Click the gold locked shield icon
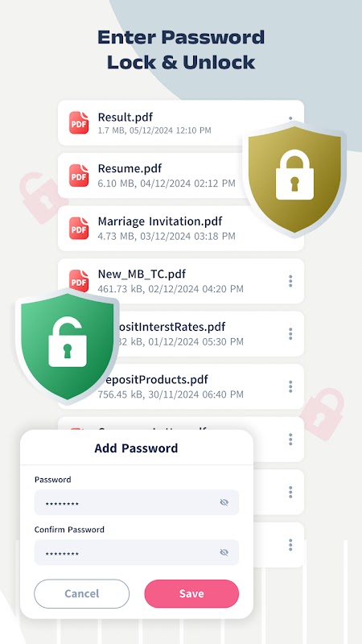Image resolution: width=362 pixels, height=644 pixels. pyautogui.click(x=294, y=180)
